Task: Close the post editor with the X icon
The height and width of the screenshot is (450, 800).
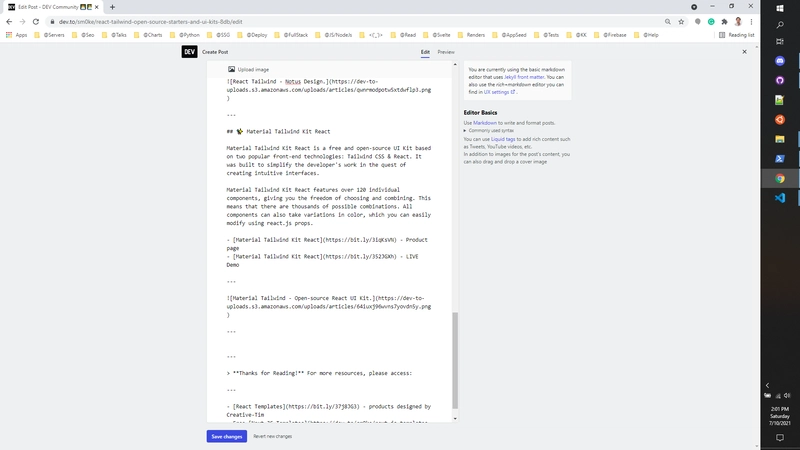Action: point(744,52)
